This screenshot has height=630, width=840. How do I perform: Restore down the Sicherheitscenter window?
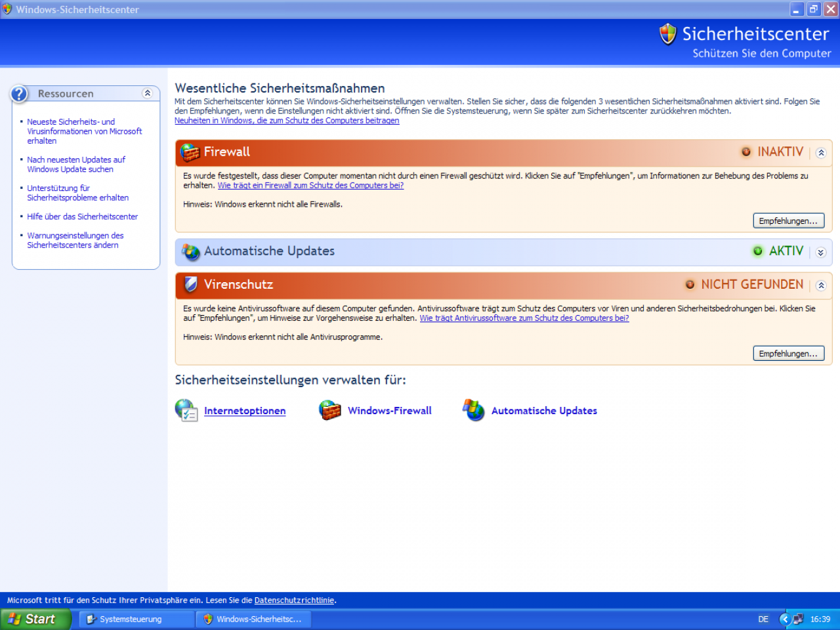coord(814,9)
